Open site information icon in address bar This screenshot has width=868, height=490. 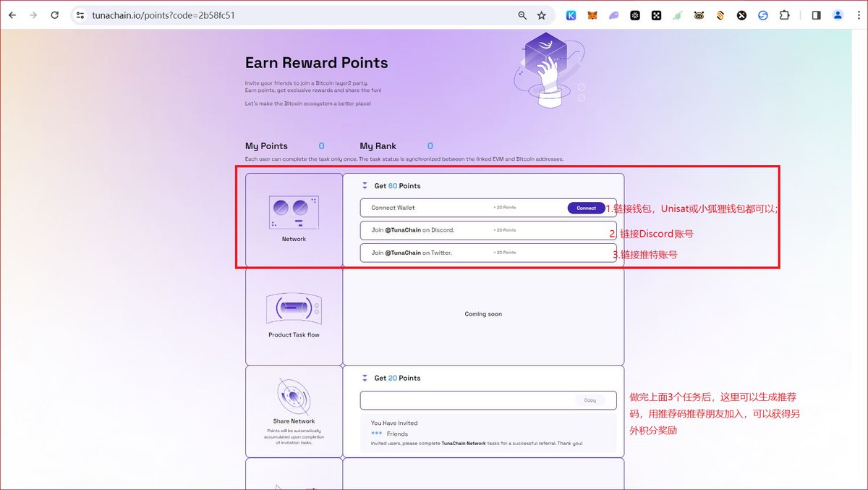pos(80,15)
